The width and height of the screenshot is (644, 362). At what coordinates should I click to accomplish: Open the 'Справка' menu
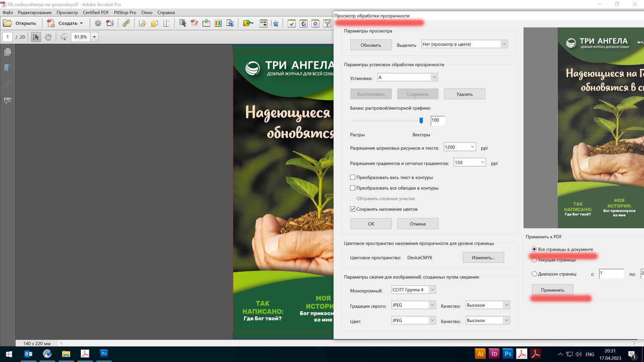(166, 12)
